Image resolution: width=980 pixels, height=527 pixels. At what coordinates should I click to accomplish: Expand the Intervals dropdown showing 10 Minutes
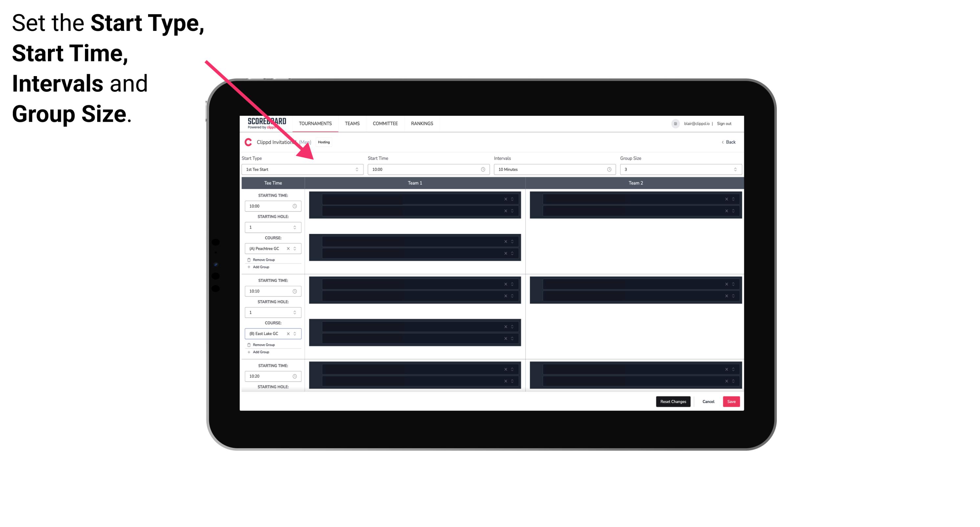coord(553,169)
